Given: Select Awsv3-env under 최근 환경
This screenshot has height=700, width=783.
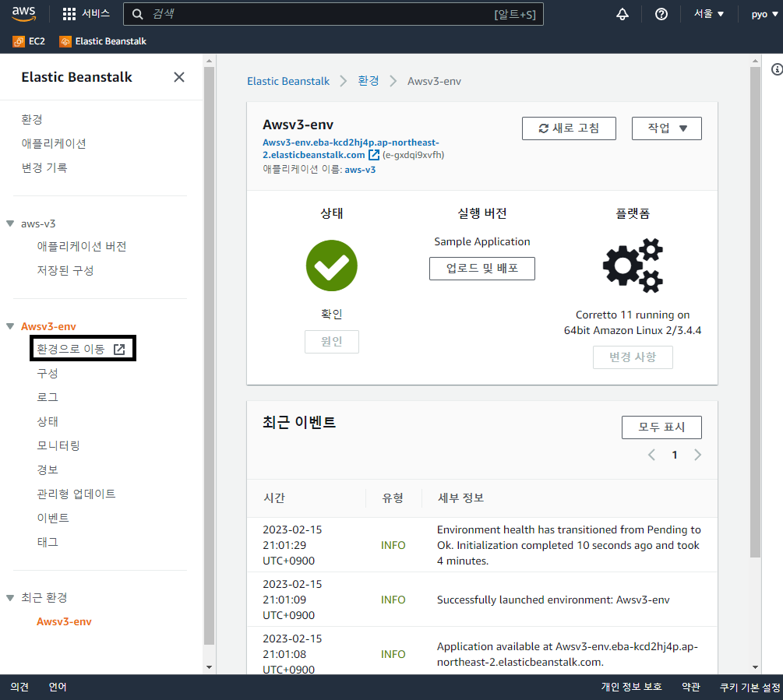Looking at the screenshot, I should pyautogui.click(x=64, y=621).
